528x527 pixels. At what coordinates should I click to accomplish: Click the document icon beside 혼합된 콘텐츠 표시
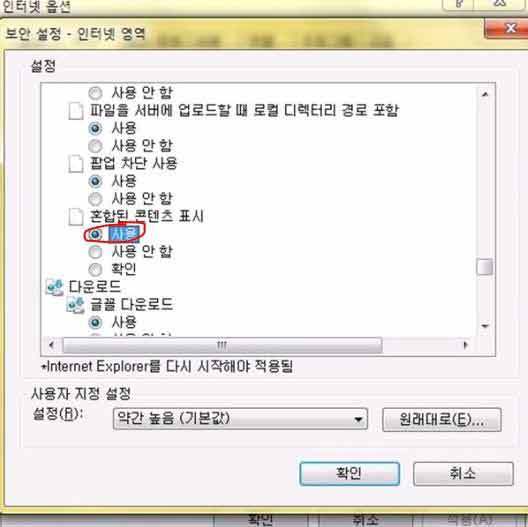[x=76, y=217]
